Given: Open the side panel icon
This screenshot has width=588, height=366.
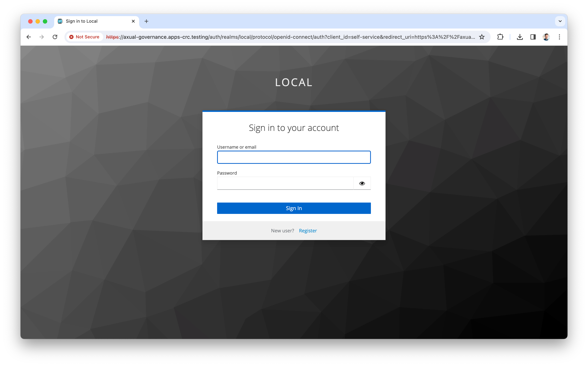Looking at the screenshot, I should point(533,37).
